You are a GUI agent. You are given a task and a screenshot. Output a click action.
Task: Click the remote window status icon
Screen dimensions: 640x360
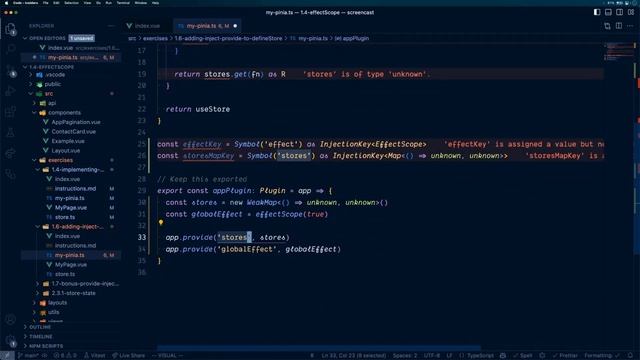(x=7, y=356)
